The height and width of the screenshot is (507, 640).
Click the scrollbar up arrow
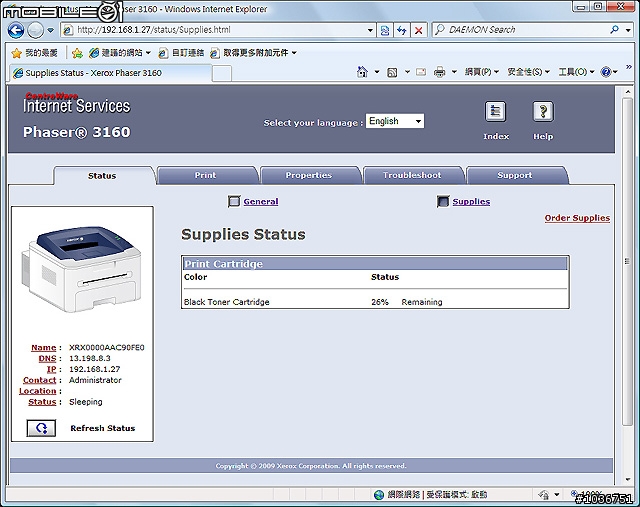pos(628,92)
